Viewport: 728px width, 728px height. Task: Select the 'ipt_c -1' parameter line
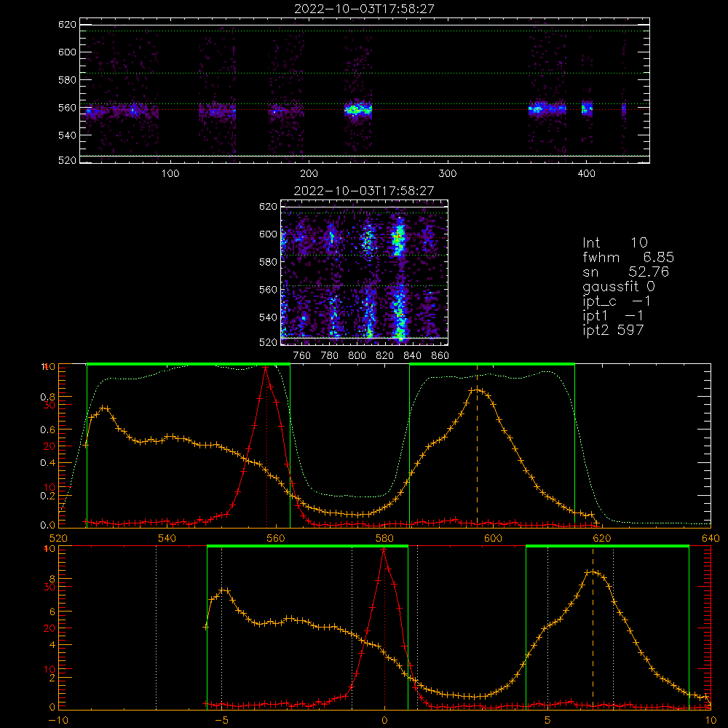pos(617,301)
